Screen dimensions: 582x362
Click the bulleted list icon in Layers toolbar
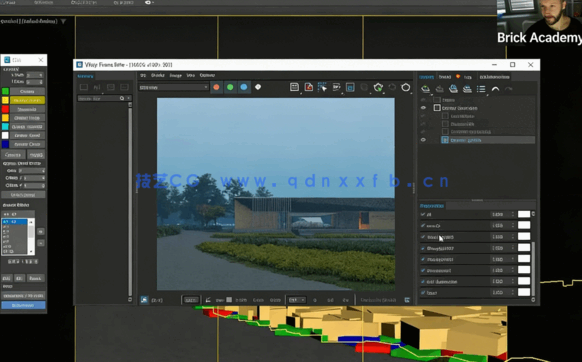[481, 89]
